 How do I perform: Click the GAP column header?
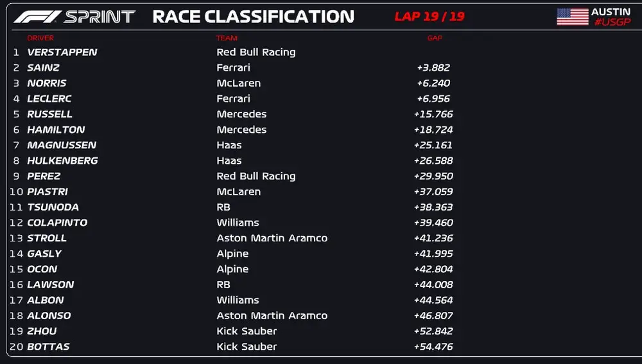(x=435, y=38)
